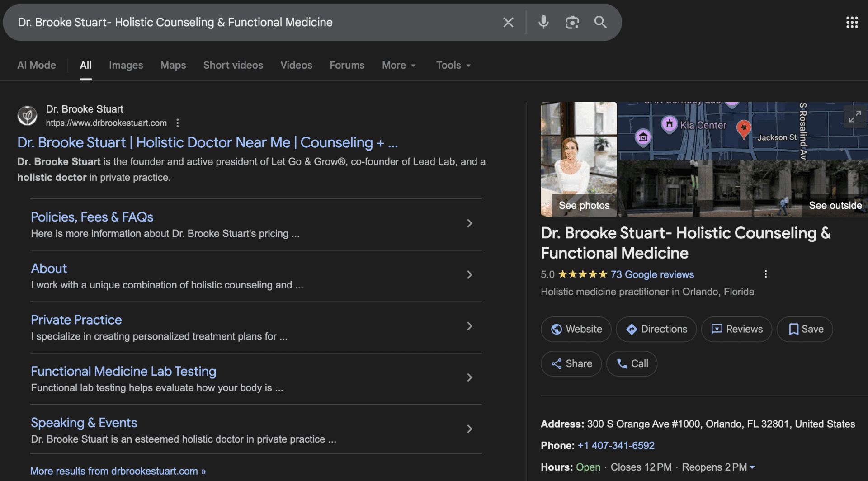Open the Tools dropdown menu

[x=453, y=65]
